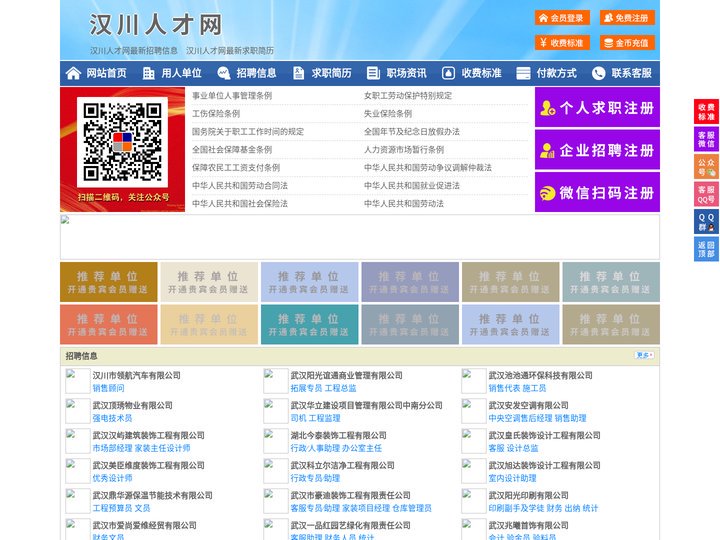This screenshot has height=540, width=720.
Task: Click the 销售顾问 job link
Action: (x=108, y=388)
